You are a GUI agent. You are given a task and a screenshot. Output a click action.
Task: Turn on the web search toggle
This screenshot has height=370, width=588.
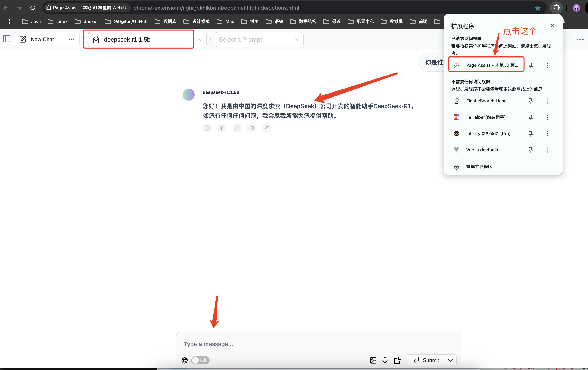click(200, 360)
